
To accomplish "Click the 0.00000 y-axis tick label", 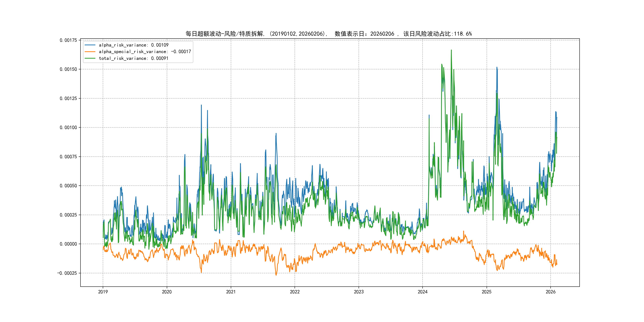I will click(68, 244).
